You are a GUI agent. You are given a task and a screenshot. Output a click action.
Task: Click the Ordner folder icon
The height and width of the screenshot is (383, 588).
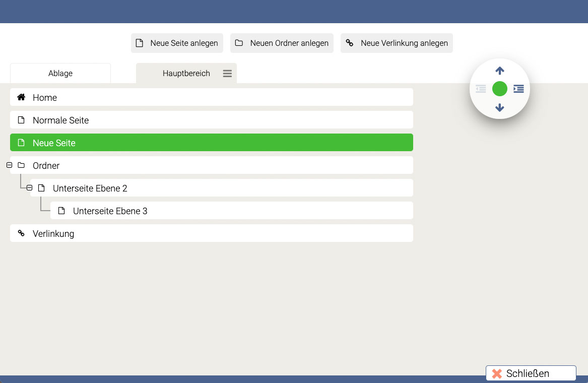pyautogui.click(x=21, y=165)
